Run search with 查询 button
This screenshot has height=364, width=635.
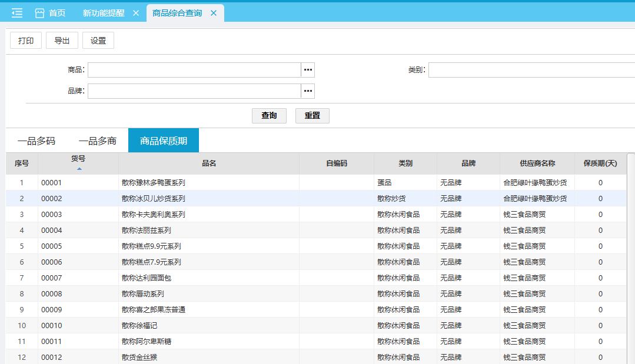[269, 115]
